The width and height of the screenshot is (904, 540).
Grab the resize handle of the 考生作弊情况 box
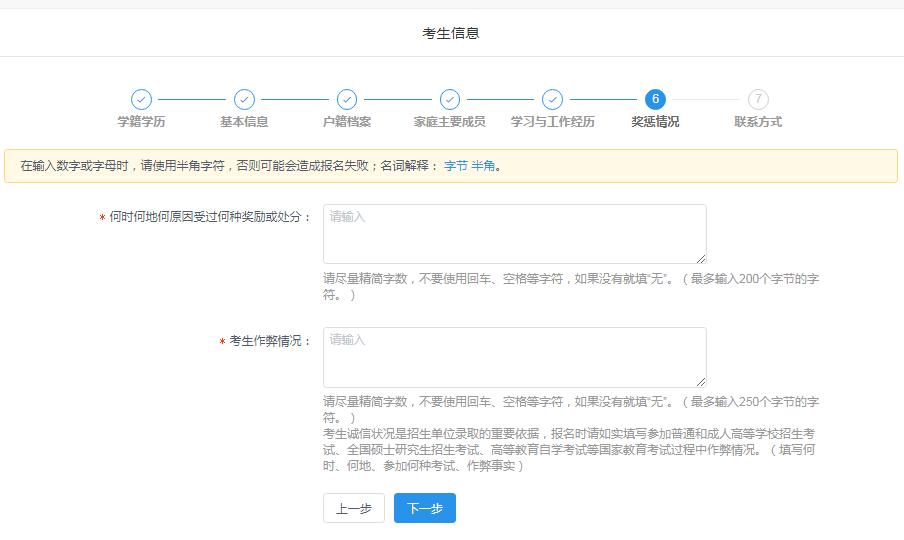(x=701, y=382)
